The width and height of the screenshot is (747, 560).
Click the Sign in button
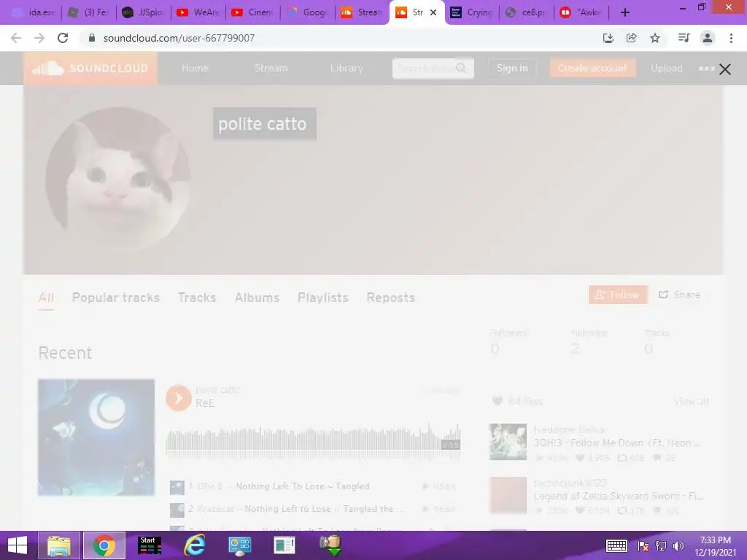tap(512, 68)
